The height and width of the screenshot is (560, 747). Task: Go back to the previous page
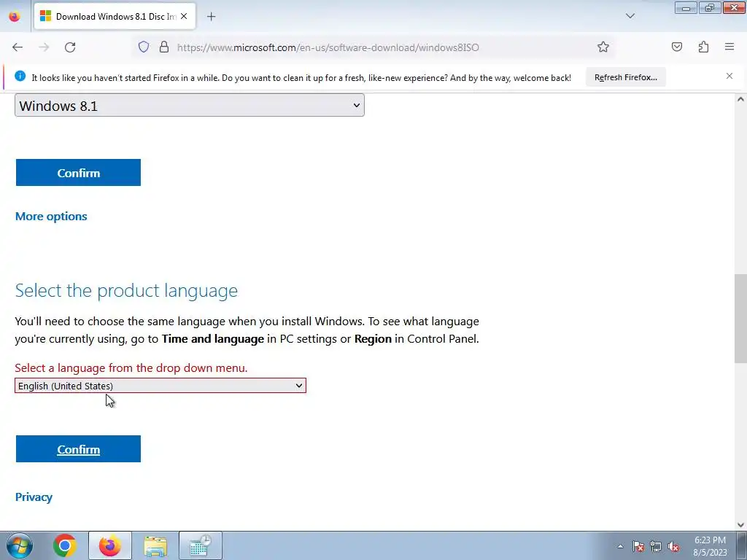click(18, 47)
